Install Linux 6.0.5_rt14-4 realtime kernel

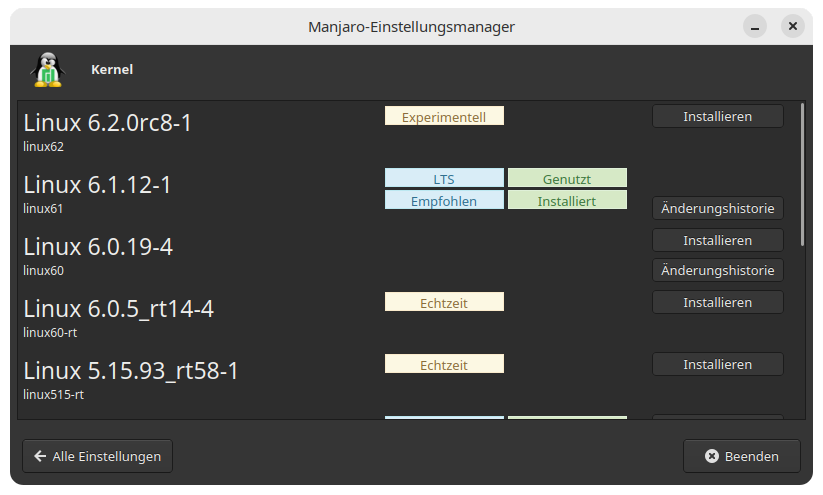click(718, 302)
